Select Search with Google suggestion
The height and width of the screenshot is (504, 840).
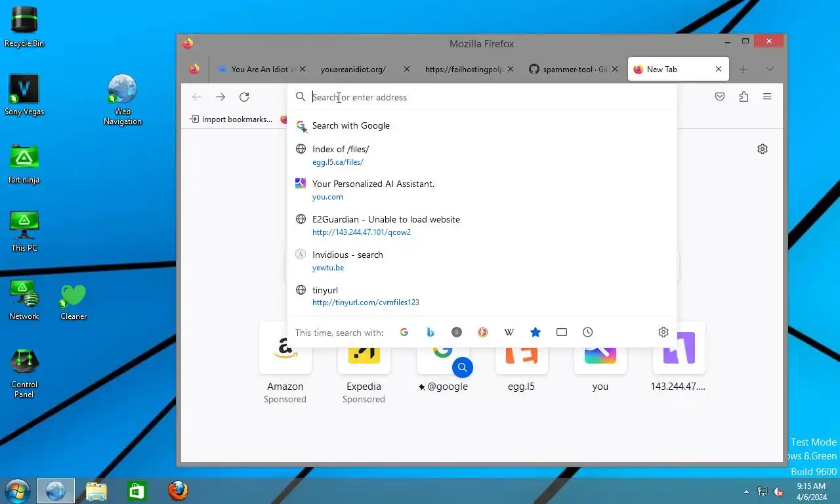click(482, 125)
